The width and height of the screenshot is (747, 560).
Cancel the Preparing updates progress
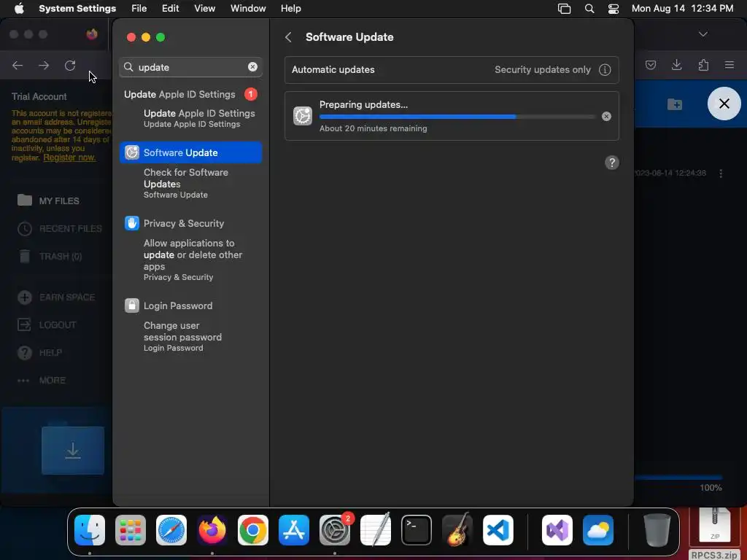point(606,116)
